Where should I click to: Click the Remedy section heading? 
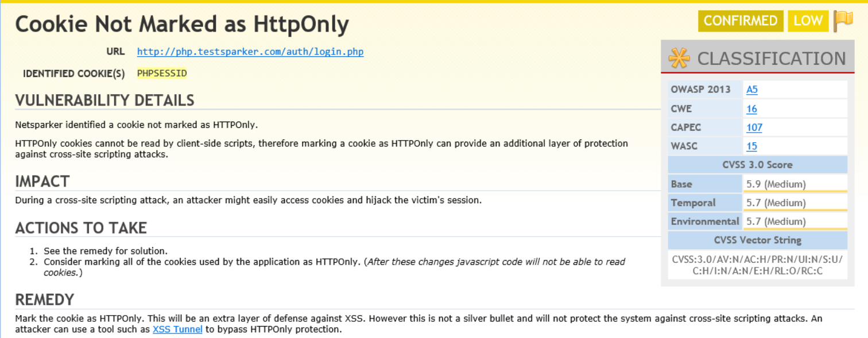[x=45, y=300]
